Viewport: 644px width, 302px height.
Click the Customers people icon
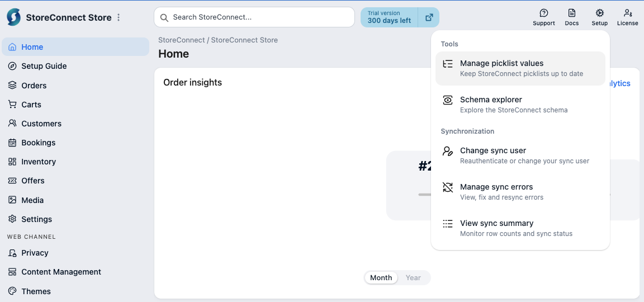(12, 123)
